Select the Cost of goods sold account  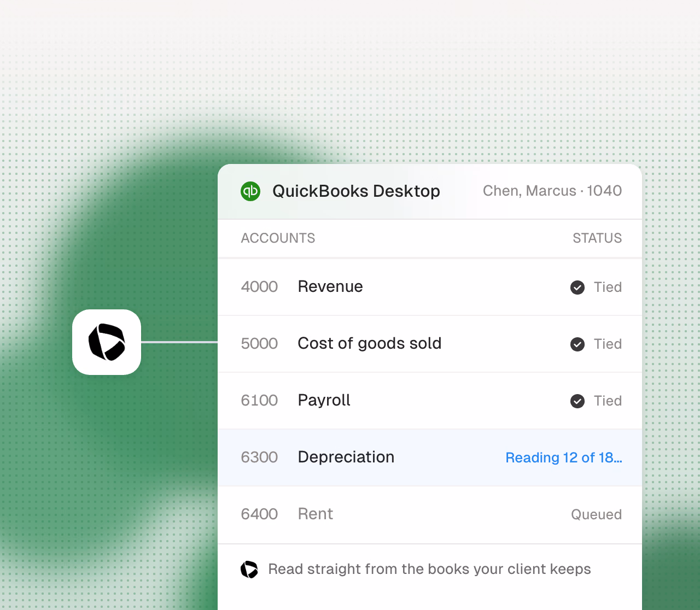click(370, 344)
